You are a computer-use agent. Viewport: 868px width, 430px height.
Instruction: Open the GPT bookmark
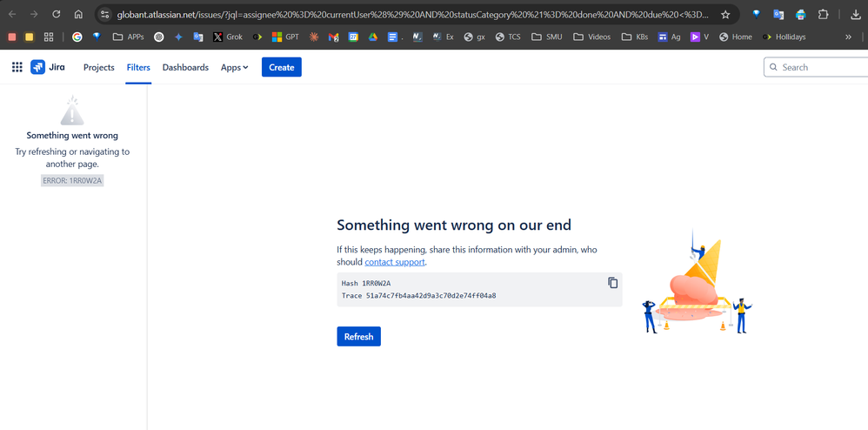pyautogui.click(x=285, y=37)
